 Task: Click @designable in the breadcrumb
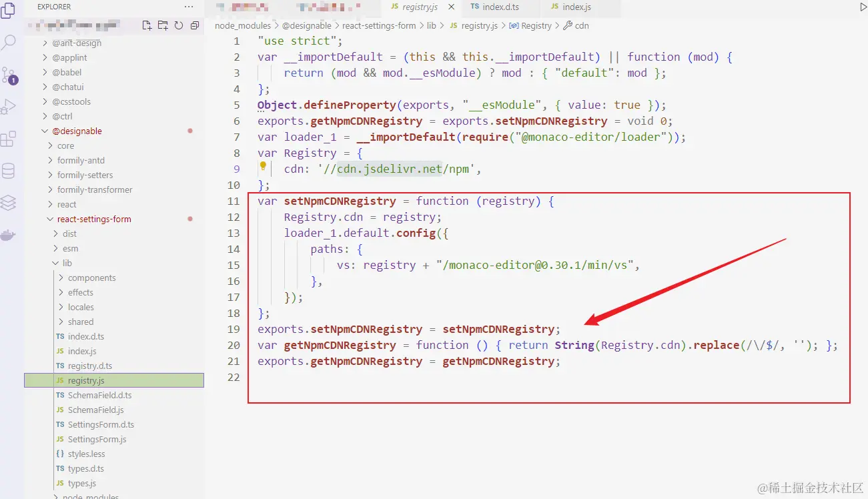pos(308,25)
